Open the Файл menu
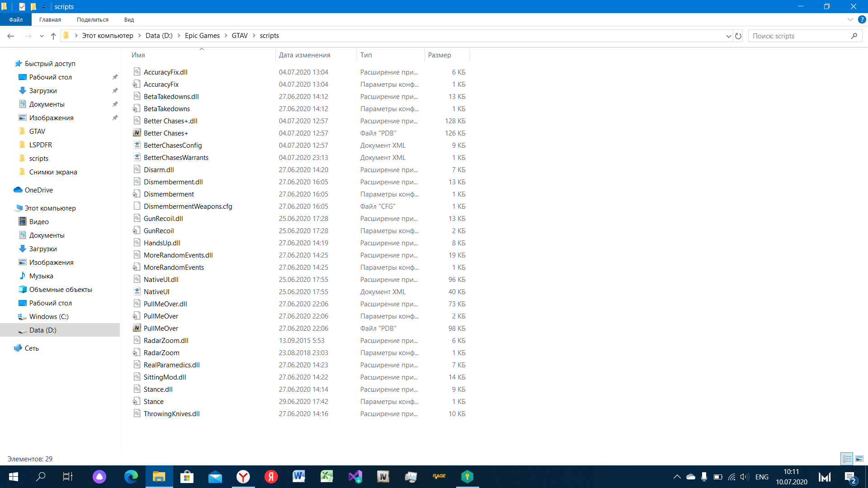 coord(16,19)
